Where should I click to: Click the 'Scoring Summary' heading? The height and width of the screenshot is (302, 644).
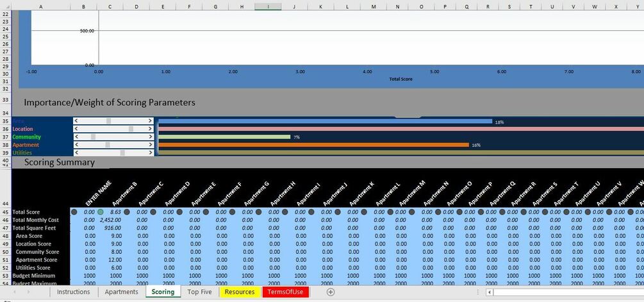click(60, 162)
